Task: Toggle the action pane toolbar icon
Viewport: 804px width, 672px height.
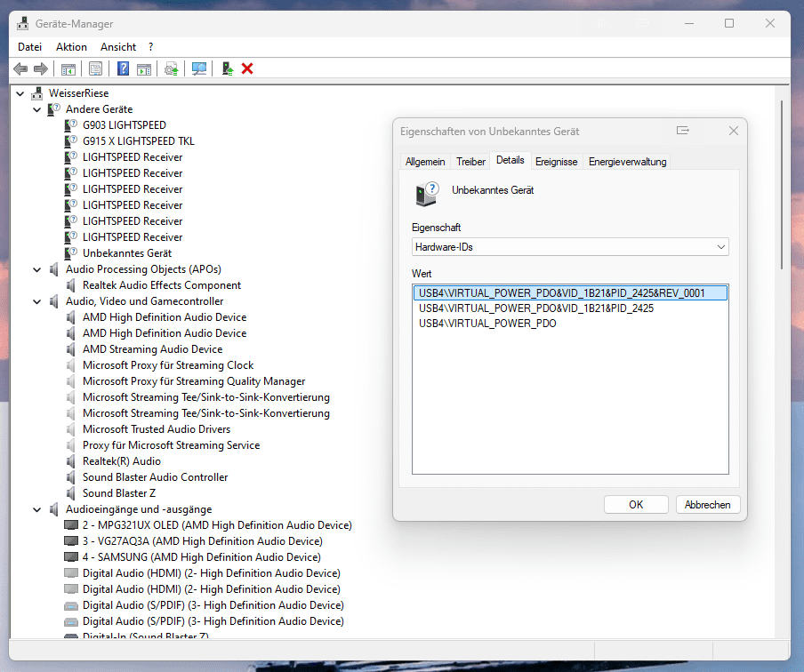Action: 144,68
